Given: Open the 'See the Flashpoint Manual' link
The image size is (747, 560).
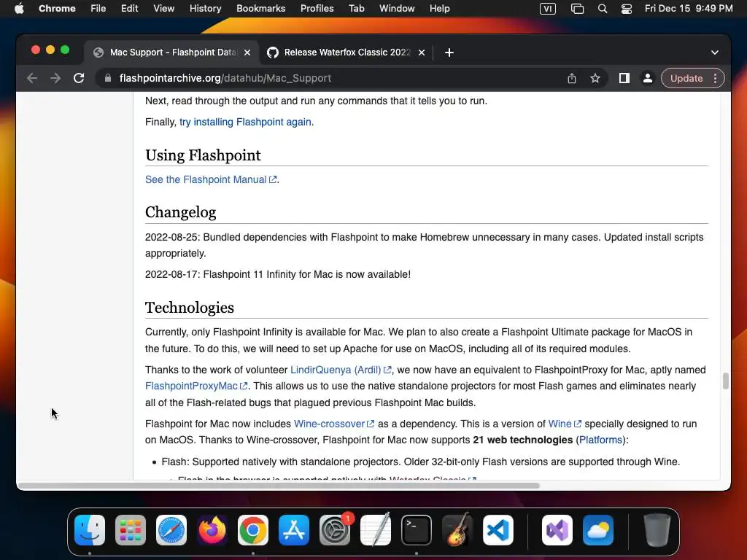Looking at the screenshot, I should [x=211, y=179].
